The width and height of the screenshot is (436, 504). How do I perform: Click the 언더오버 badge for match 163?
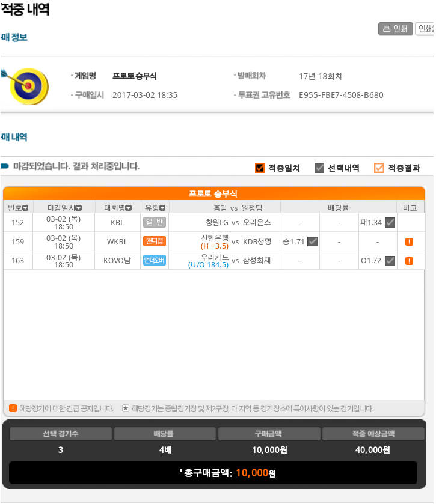tap(155, 260)
